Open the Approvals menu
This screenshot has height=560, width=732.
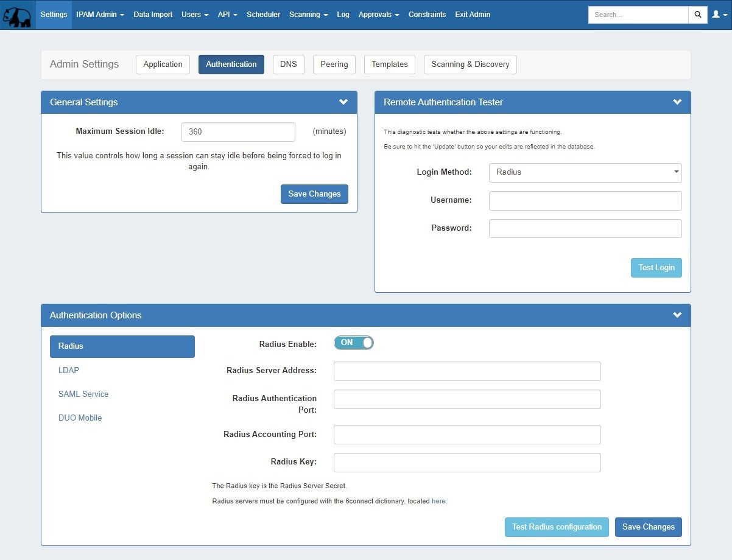[379, 15]
